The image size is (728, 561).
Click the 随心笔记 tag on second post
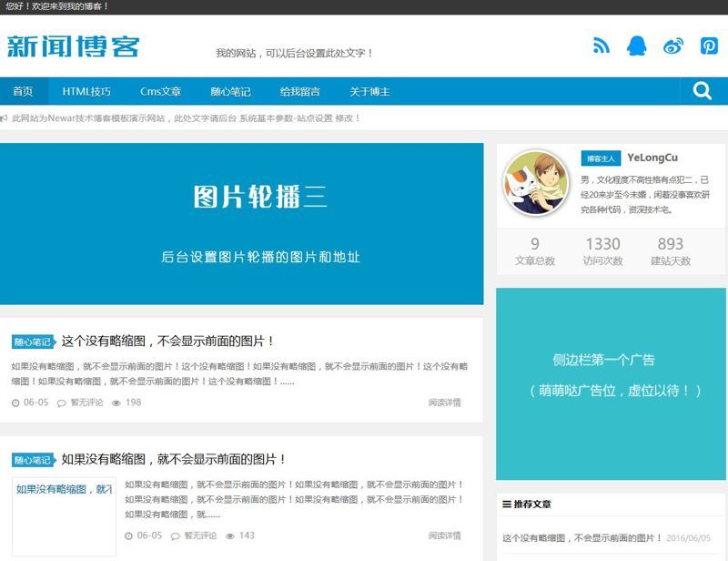[33, 460]
